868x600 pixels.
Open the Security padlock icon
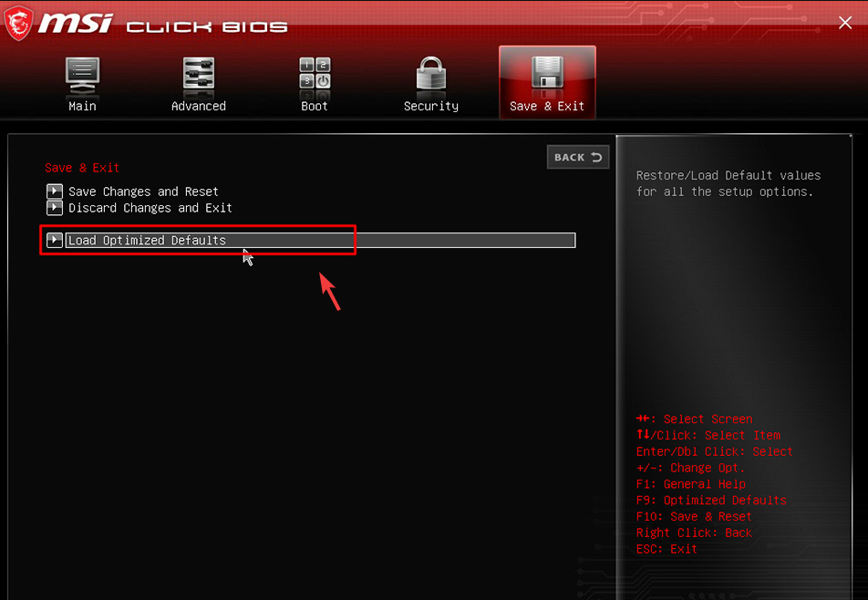pos(430,73)
